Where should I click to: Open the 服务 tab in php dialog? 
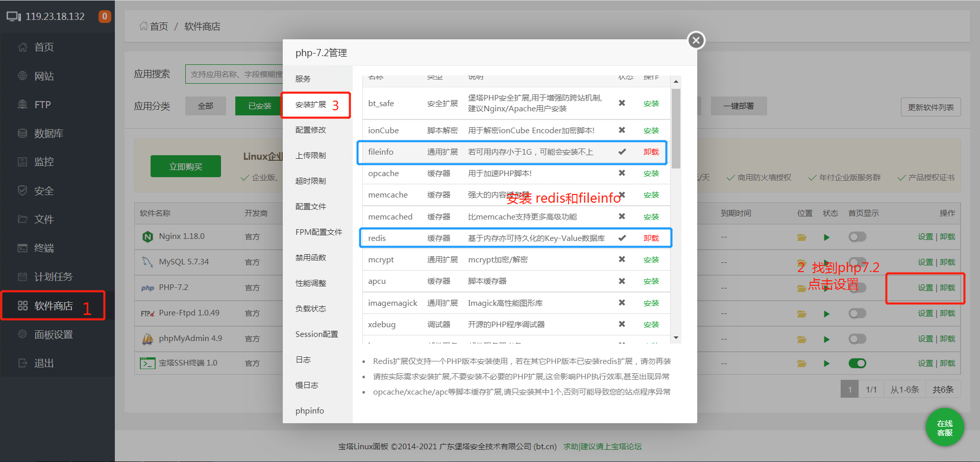(317, 79)
